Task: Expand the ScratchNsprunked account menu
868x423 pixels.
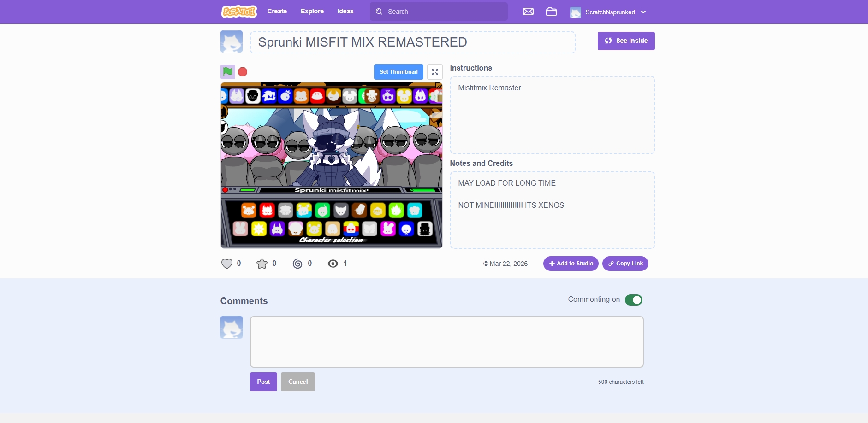Action: coord(608,12)
